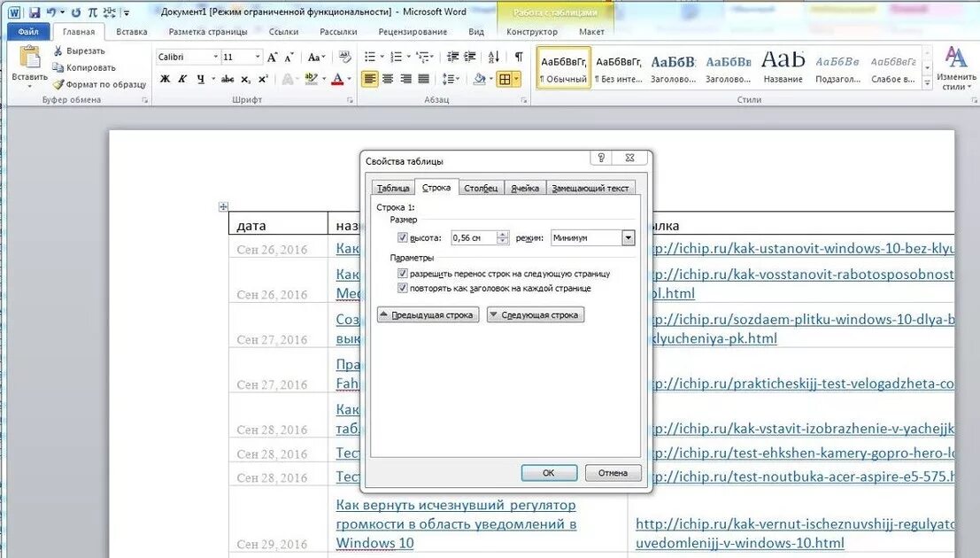Clear formatting with the eraser icon
Viewport: 980px width, 558px height.
(344, 57)
